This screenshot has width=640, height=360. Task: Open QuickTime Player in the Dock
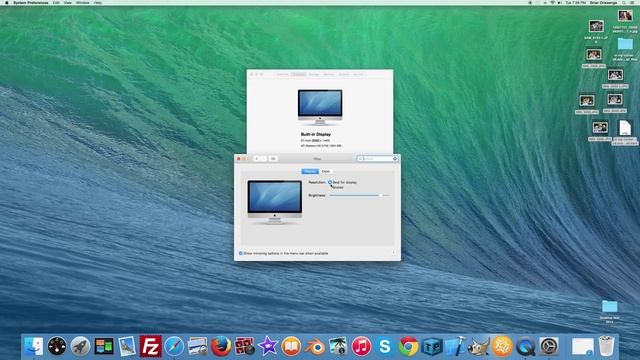(525, 346)
